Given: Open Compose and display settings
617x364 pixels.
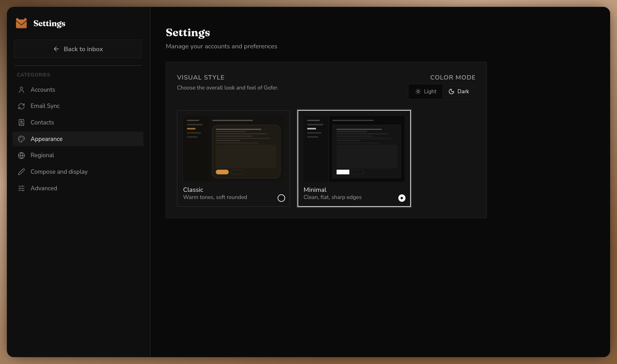Looking at the screenshot, I should pos(78,172).
